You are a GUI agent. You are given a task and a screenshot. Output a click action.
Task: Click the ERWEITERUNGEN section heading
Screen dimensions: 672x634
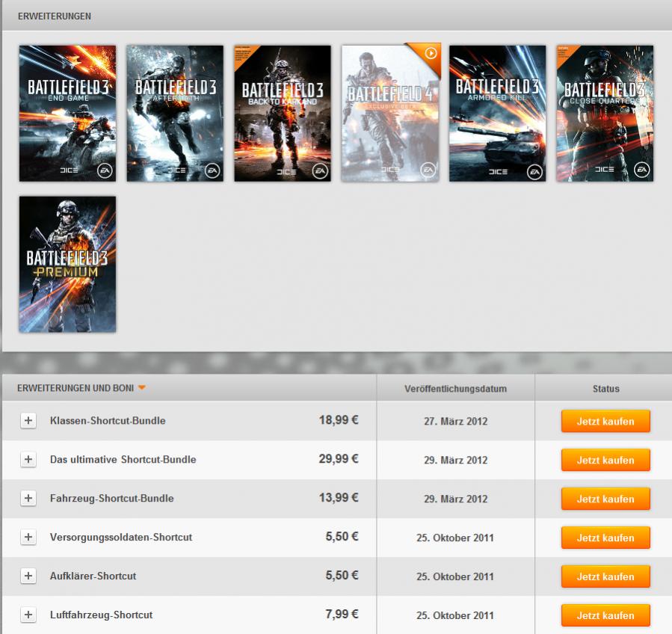tap(55, 16)
